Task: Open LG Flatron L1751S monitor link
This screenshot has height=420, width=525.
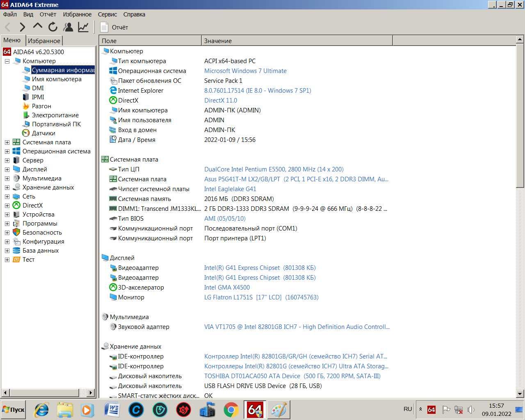Action: [261, 297]
